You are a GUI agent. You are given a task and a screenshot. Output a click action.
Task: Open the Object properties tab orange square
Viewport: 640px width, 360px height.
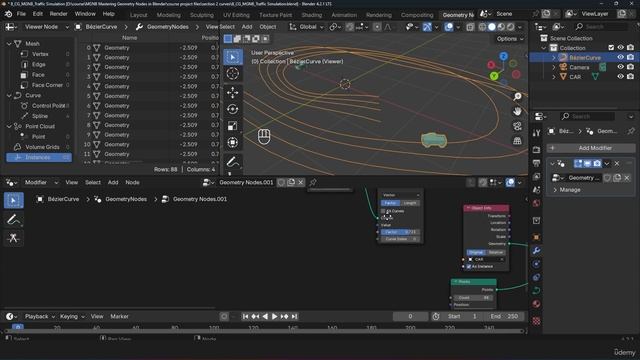tap(536, 237)
